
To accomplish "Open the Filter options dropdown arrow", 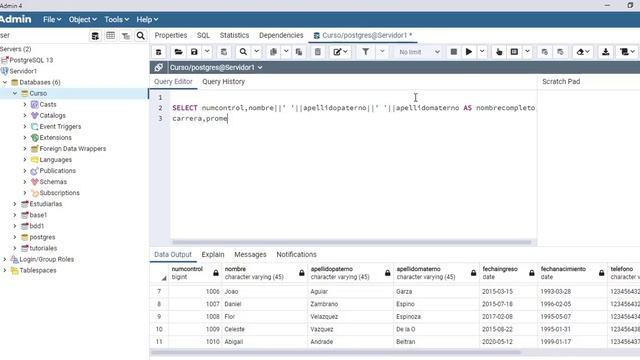I will (x=382, y=52).
